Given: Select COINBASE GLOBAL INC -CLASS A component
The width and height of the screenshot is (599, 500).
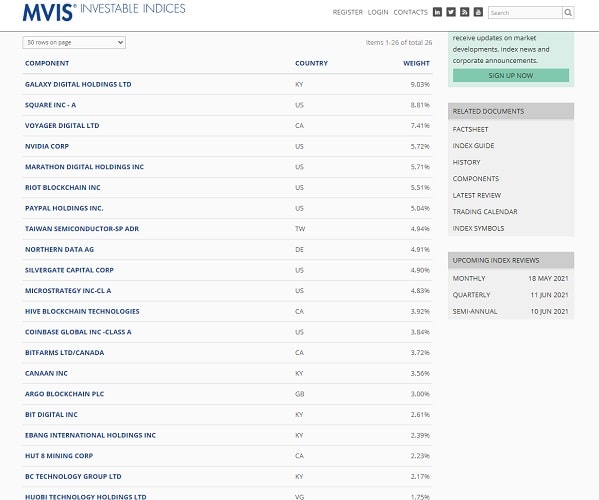Looking at the screenshot, I should coord(78,332).
